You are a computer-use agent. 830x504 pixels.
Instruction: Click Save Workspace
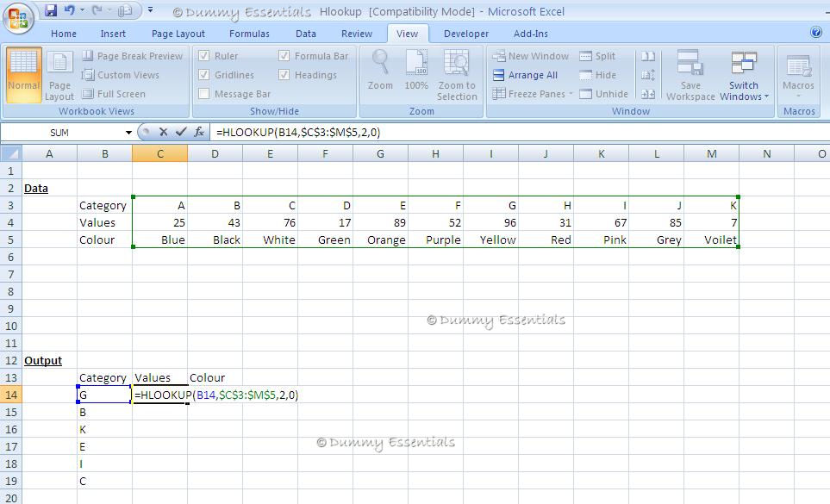tap(690, 75)
